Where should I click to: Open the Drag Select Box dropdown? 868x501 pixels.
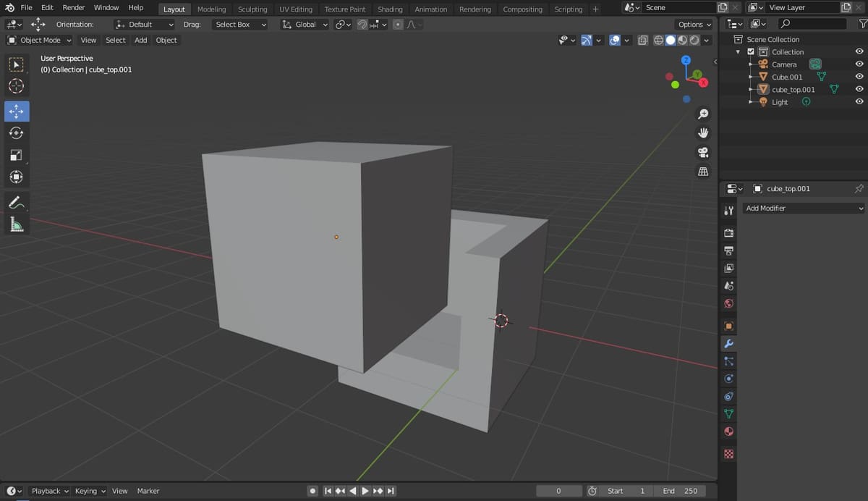tap(241, 24)
